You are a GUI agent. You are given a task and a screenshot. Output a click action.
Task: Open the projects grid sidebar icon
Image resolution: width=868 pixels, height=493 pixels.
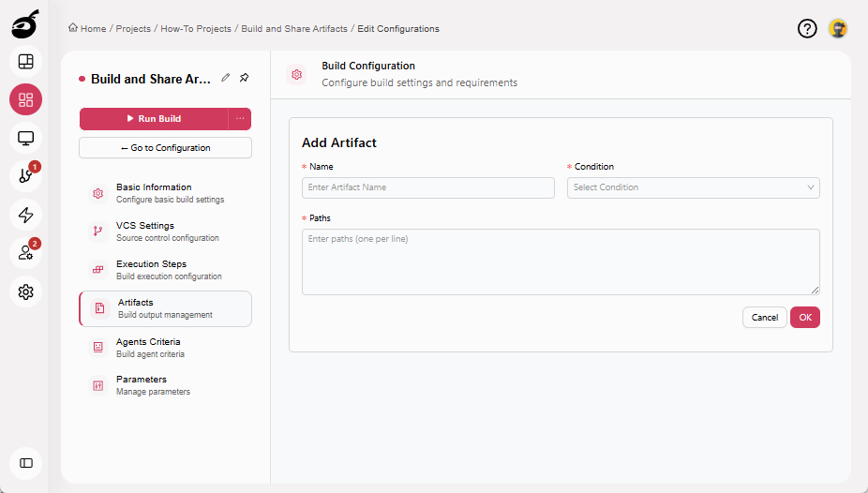(25, 99)
